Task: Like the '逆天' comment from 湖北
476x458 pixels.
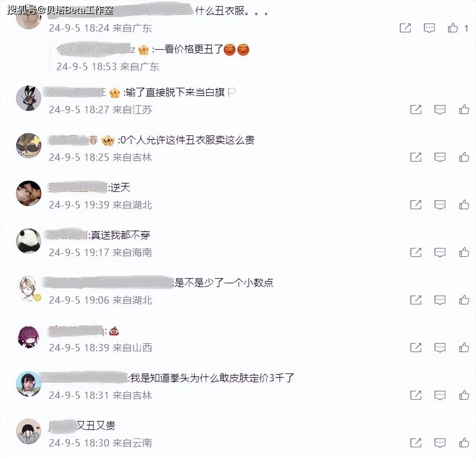Action: (x=464, y=205)
